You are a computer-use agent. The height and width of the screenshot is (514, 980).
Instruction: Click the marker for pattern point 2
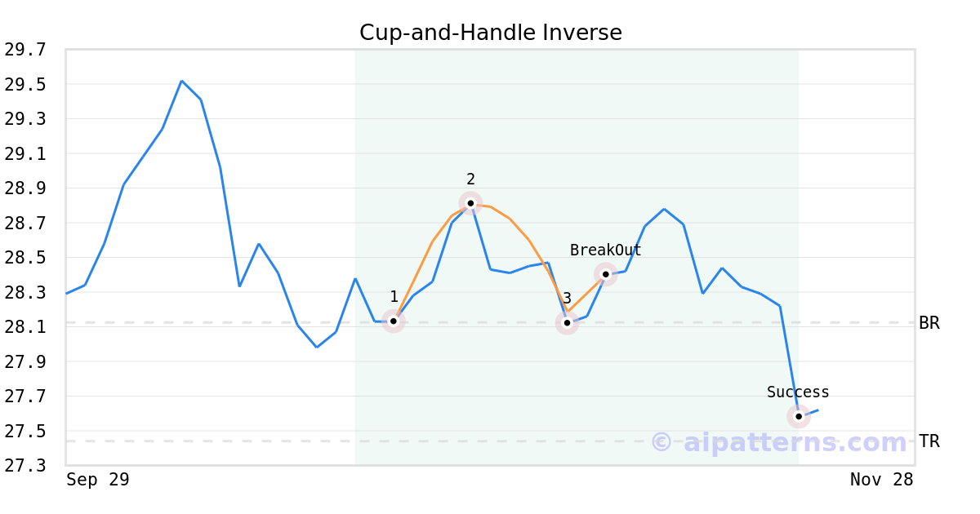coord(470,202)
